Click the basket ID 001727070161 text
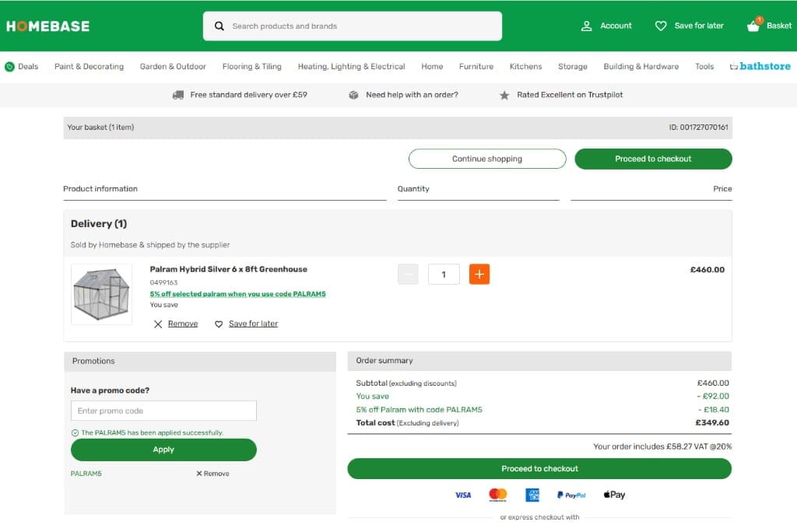 (x=698, y=128)
